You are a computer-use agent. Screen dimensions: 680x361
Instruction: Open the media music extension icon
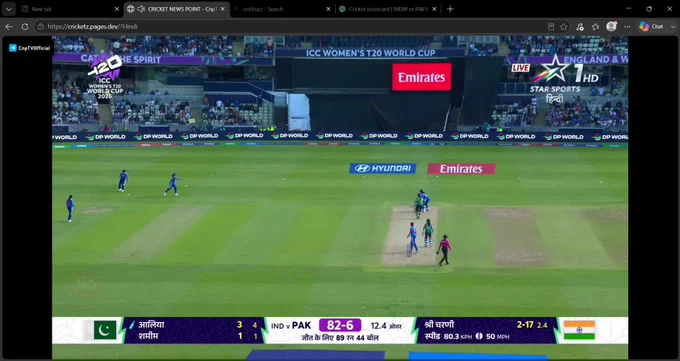(x=580, y=26)
